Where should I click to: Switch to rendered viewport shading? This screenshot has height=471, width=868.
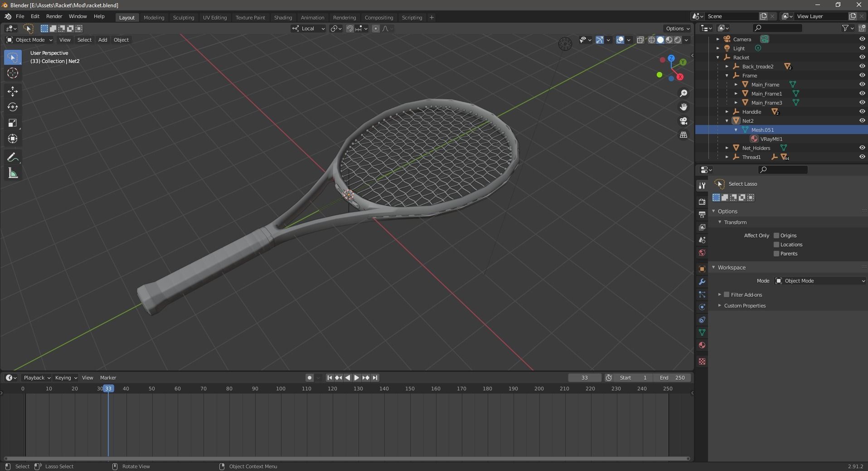click(678, 40)
